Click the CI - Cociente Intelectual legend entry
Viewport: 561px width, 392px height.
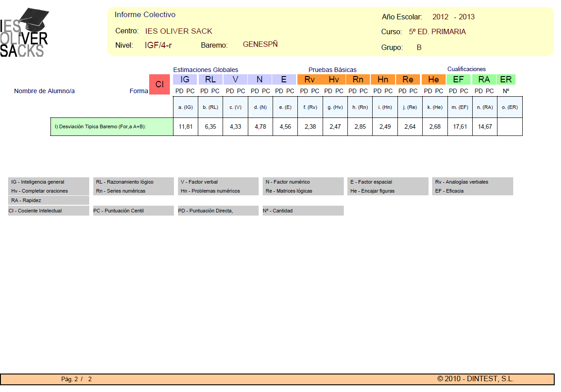pyautogui.click(x=35, y=211)
